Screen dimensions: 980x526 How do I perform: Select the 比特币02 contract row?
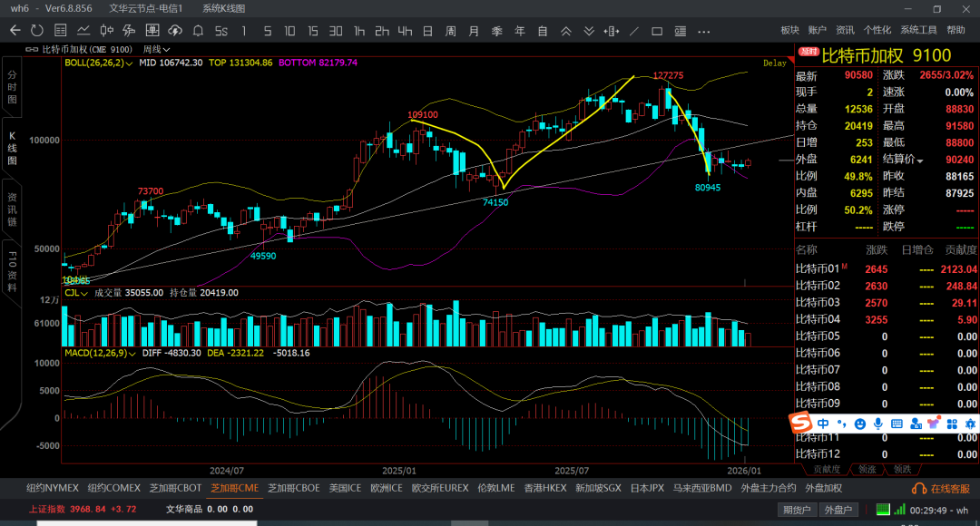pyautogui.click(x=818, y=286)
